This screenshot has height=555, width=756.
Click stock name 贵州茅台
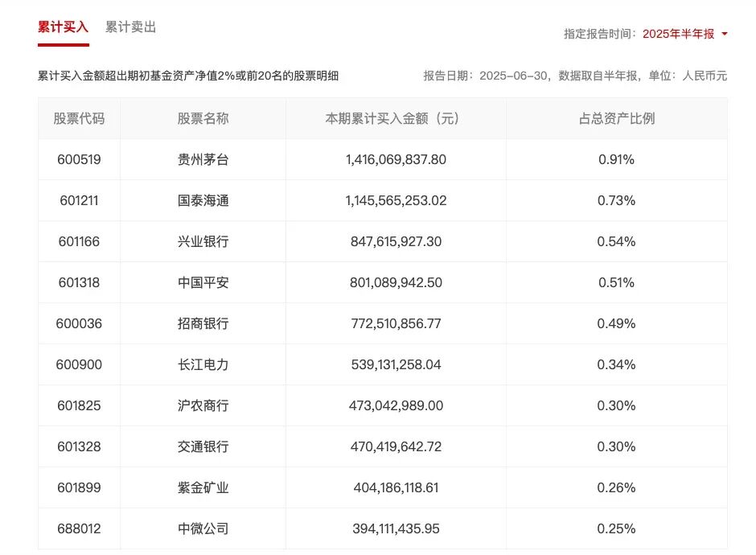coord(203,159)
